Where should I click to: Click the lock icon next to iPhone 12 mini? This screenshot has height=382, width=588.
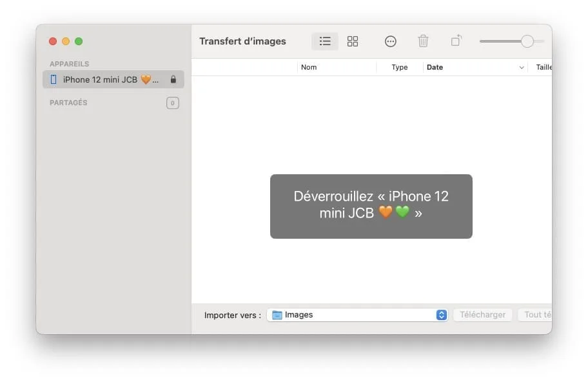pyautogui.click(x=173, y=79)
